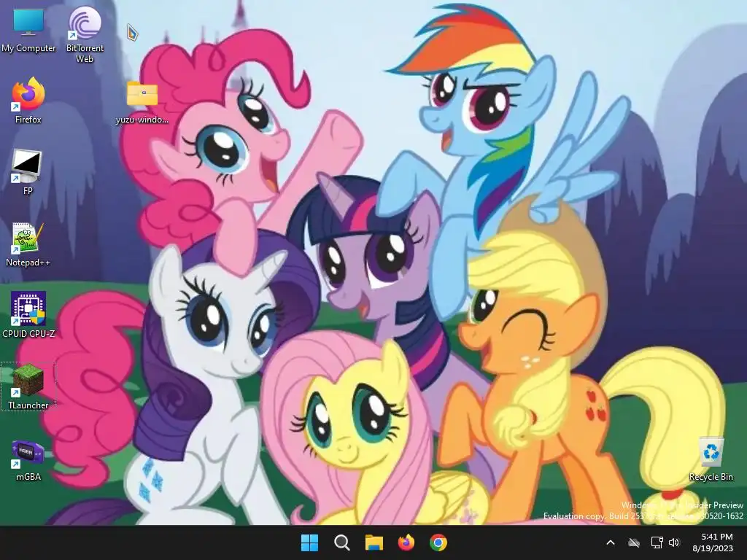The width and height of the screenshot is (747, 560).
Task: Open the volume tray icon
Action: coord(673,542)
